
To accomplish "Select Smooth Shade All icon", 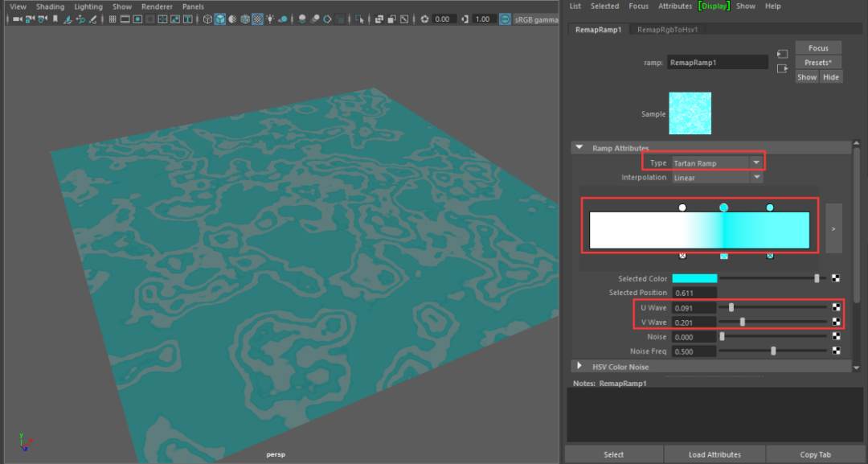I will tap(219, 19).
